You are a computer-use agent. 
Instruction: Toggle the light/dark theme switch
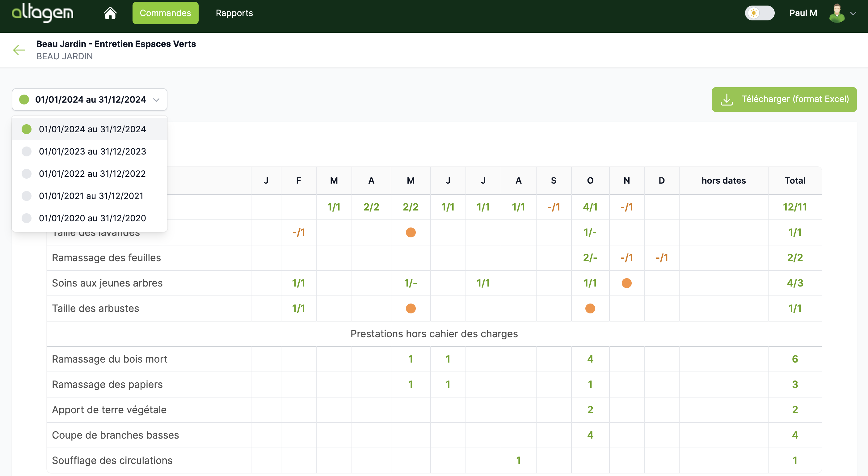click(x=760, y=13)
